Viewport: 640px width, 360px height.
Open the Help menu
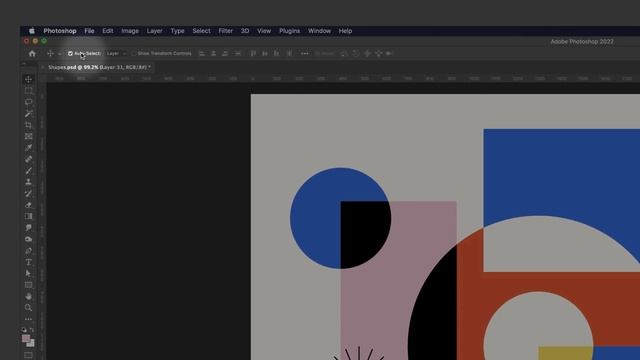(345, 31)
